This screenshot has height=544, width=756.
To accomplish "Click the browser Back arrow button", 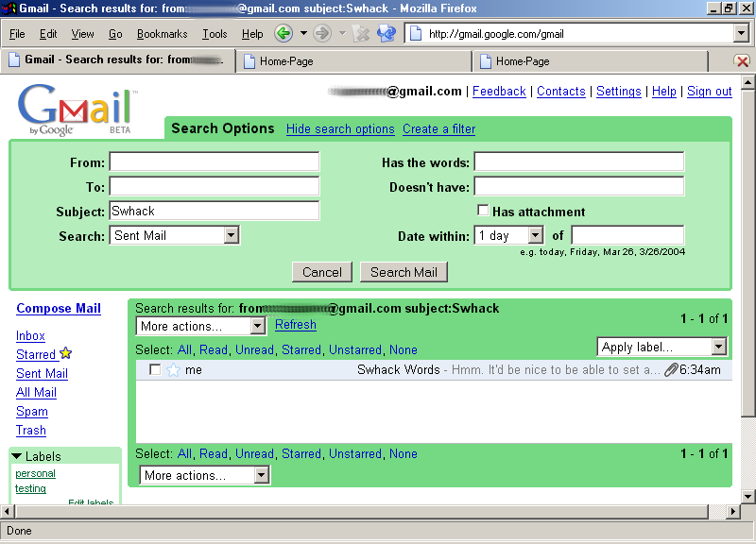I will click(283, 34).
